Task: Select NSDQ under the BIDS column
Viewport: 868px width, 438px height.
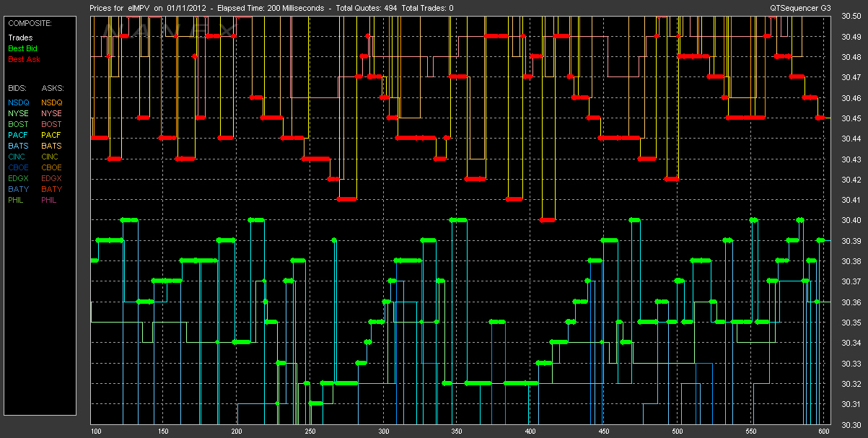Action: [x=19, y=102]
